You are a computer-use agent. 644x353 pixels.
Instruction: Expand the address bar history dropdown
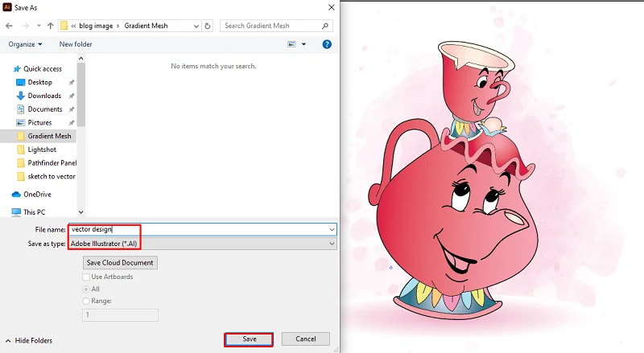(196, 26)
